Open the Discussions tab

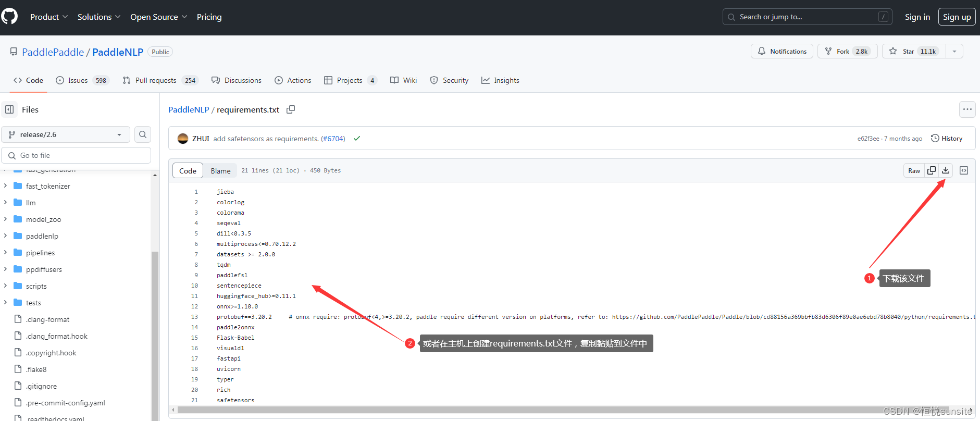[x=237, y=80]
